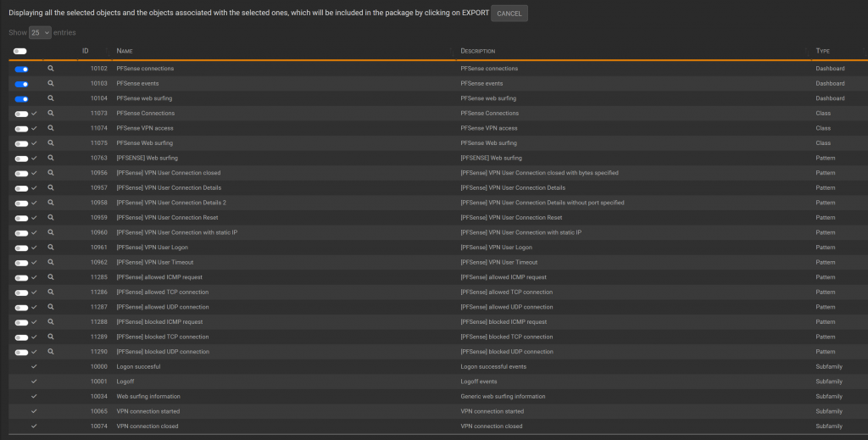Open the Show entries count dropdown
The image size is (868, 440).
point(40,32)
